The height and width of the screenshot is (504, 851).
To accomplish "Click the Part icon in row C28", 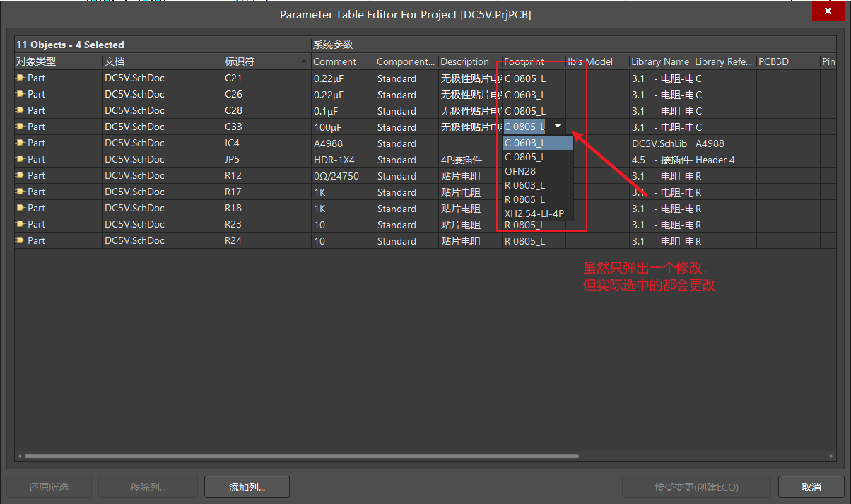I will pos(20,110).
